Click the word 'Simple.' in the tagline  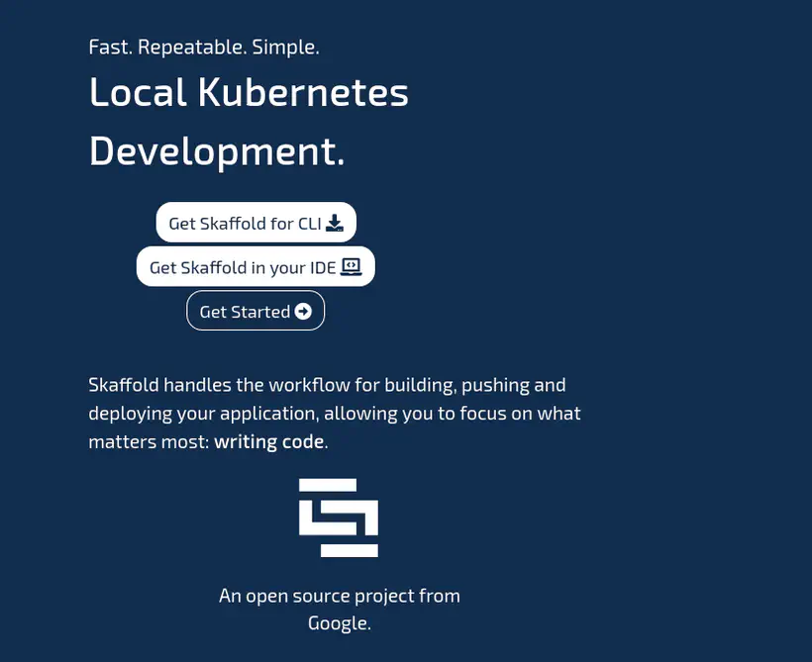285,47
